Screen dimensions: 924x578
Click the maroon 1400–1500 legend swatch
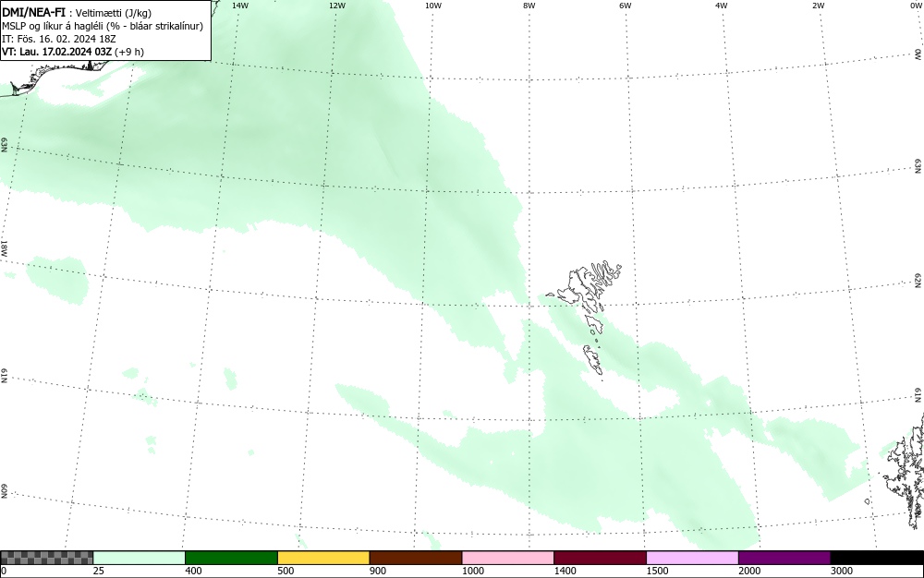tap(600, 558)
